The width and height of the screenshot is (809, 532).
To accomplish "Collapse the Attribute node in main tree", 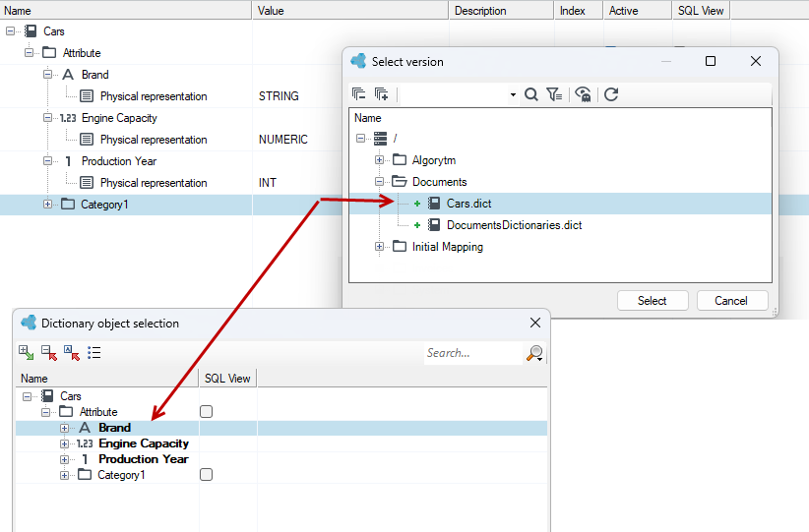I will pos(29,52).
